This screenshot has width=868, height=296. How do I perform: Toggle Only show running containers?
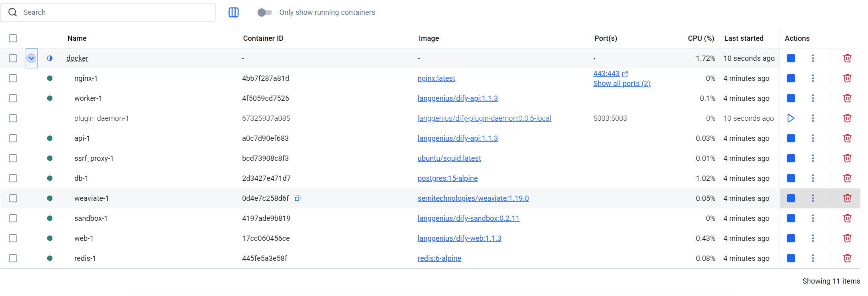tap(264, 12)
